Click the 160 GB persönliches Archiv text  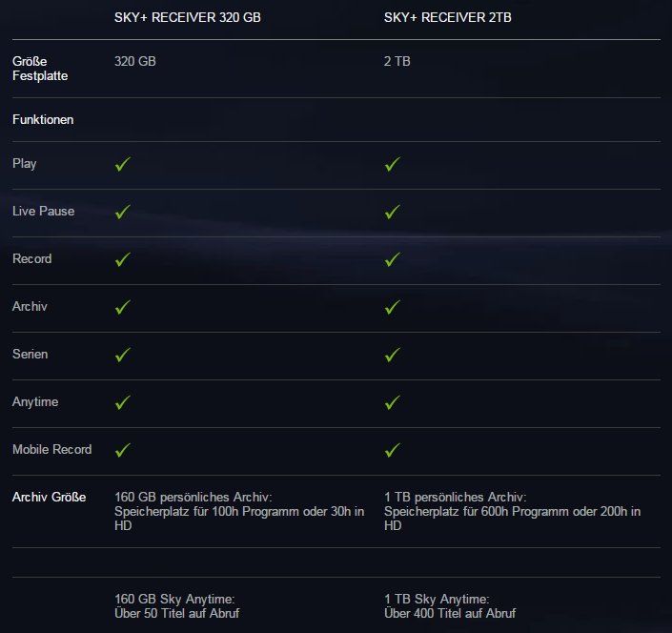(x=193, y=497)
